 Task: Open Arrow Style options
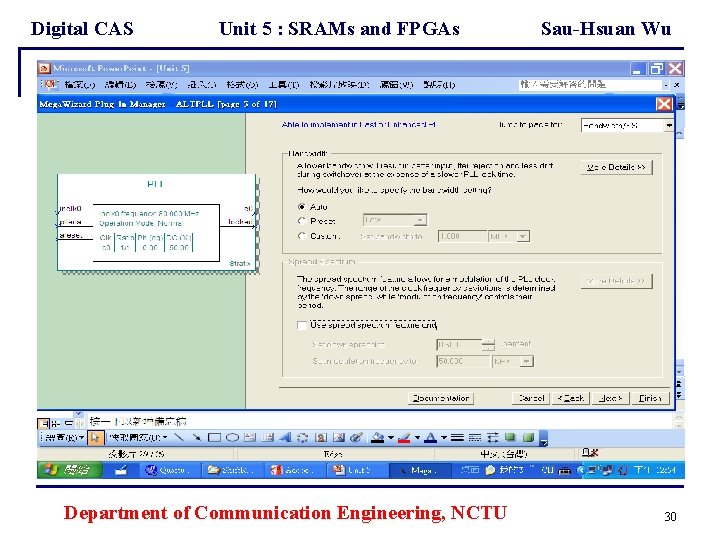coord(493,438)
